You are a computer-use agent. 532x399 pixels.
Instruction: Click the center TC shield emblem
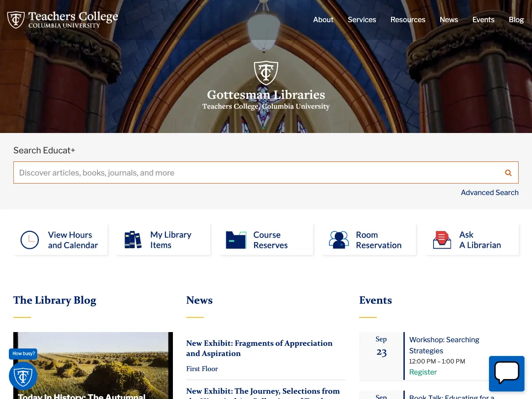(x=266, y=73)
